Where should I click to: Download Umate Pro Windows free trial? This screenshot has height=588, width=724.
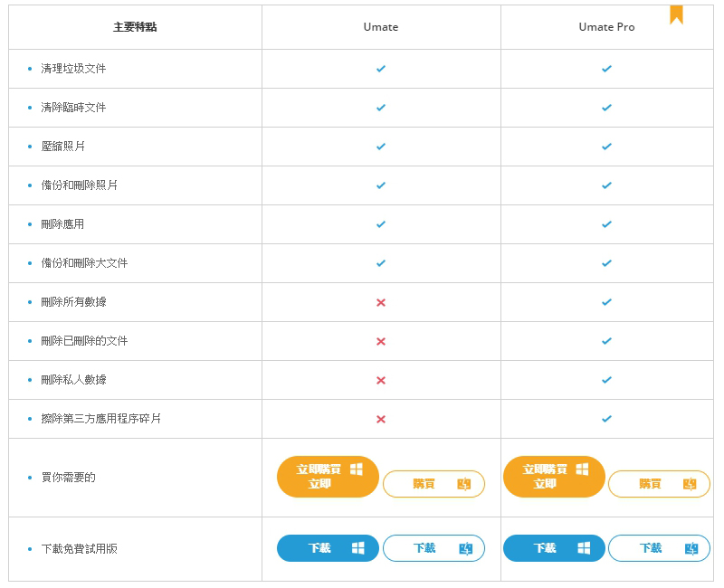[554, 548]
